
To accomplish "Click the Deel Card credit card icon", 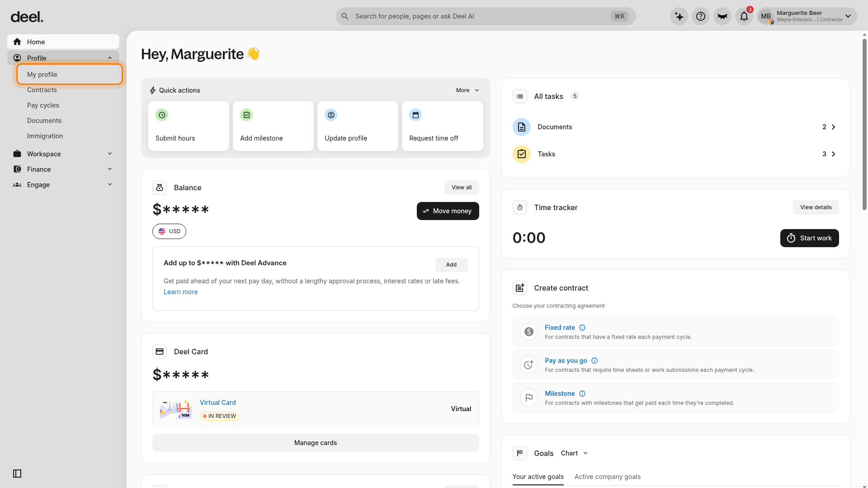I will pos(160,352).
